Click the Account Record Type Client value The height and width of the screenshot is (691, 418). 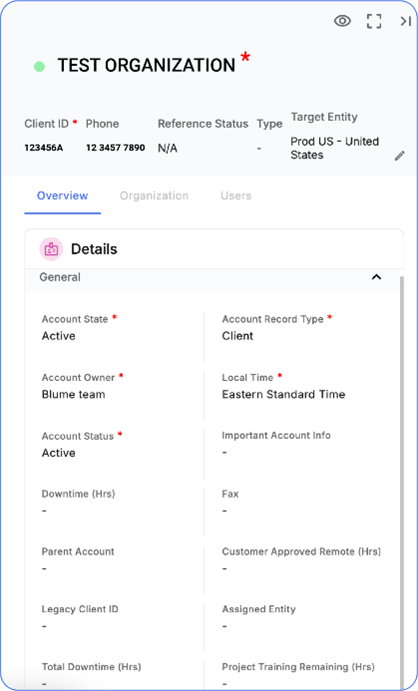click(237, 336)
